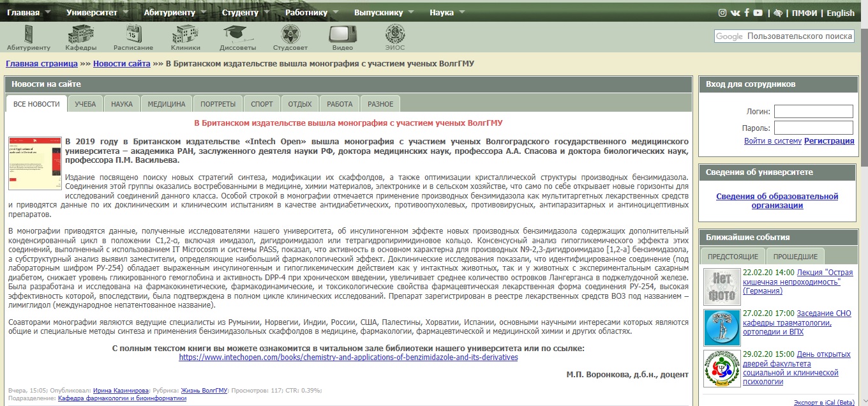Click the Видео television icon
The image size is (868, 406).
click(x=342, y=34)
